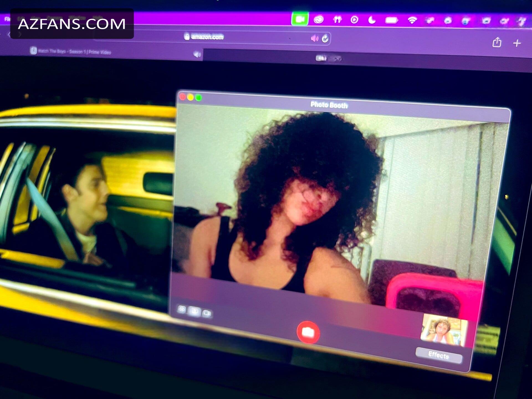Toggle the Focus moon icon in the menu bar

pos(372,20)
